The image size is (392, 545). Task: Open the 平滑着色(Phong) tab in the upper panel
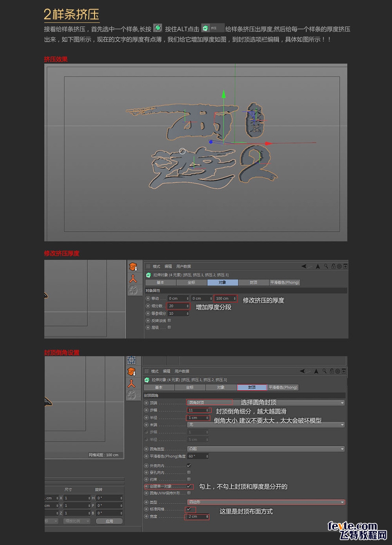[x=284, y=283]
